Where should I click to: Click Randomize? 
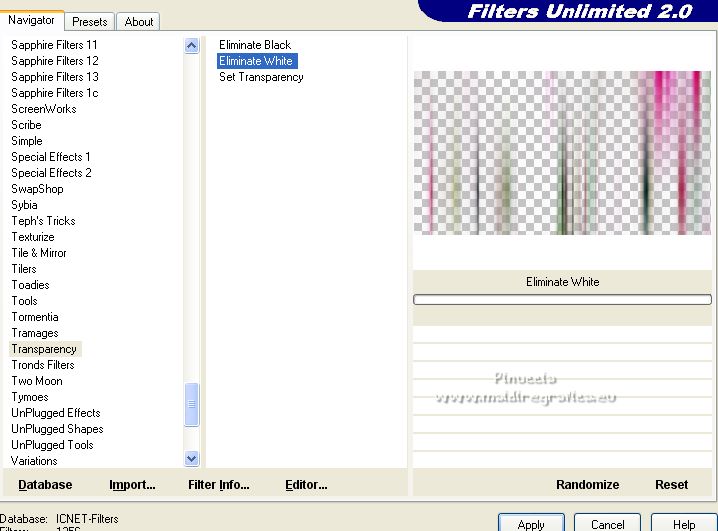(x=587, y=484)
